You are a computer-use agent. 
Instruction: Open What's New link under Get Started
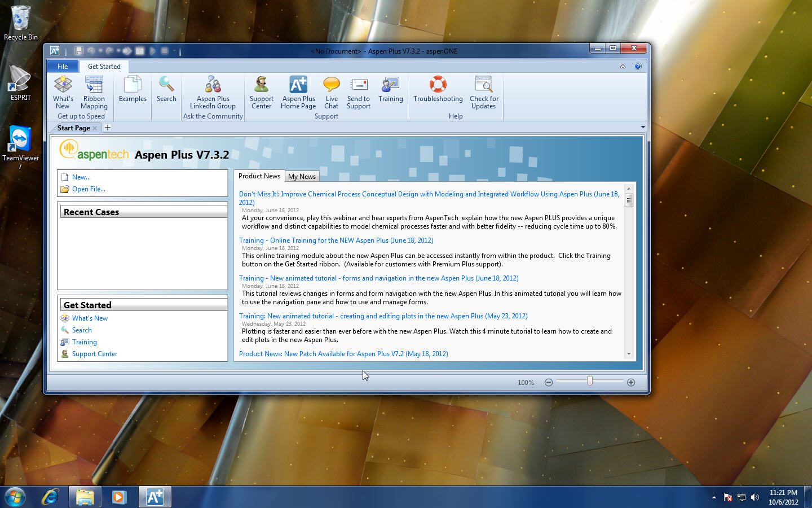90,318
